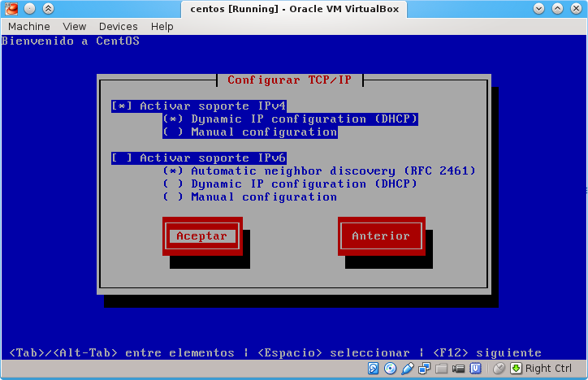The height and width of the screenshot is (380, 588).
Task: Click the CPU virtualization status icon
Action: [x=475, y=369]
